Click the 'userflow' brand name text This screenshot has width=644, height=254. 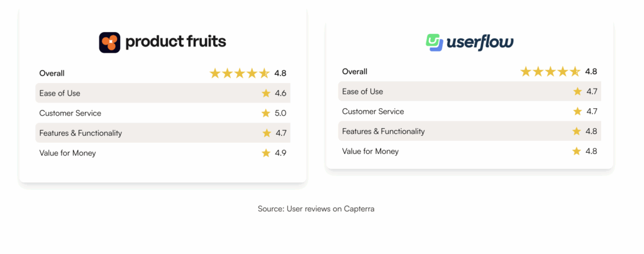click(x=480, y=43)
